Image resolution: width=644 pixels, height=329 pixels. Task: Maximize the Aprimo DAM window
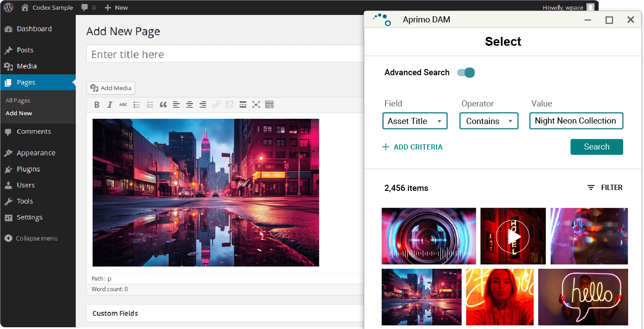(x=609, y=20)
